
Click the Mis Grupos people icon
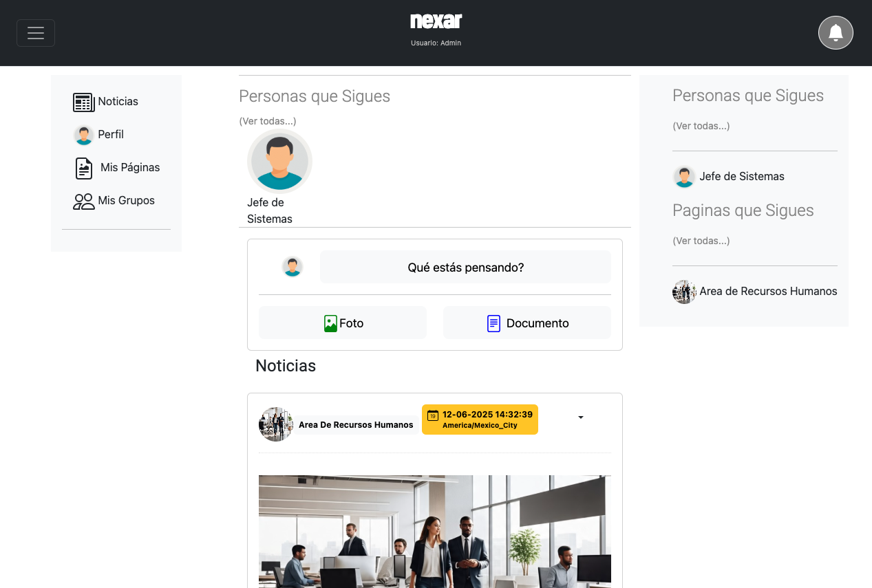84,202
